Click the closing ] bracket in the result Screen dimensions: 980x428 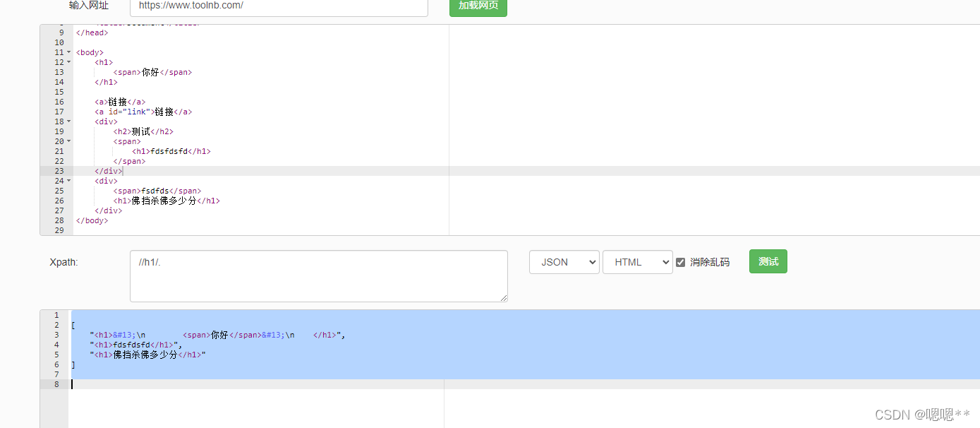(x=73, y=364)
